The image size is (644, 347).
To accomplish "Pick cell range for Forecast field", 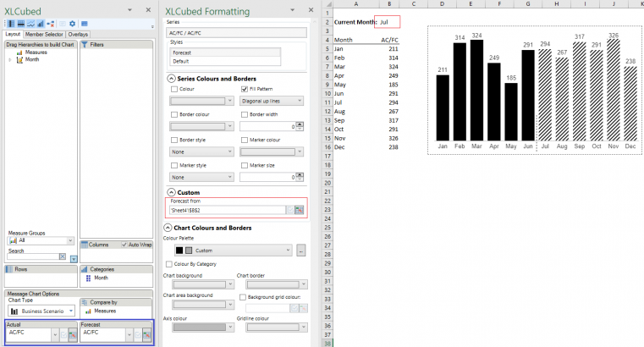I will pyautogui.click(x=146, y=335).
